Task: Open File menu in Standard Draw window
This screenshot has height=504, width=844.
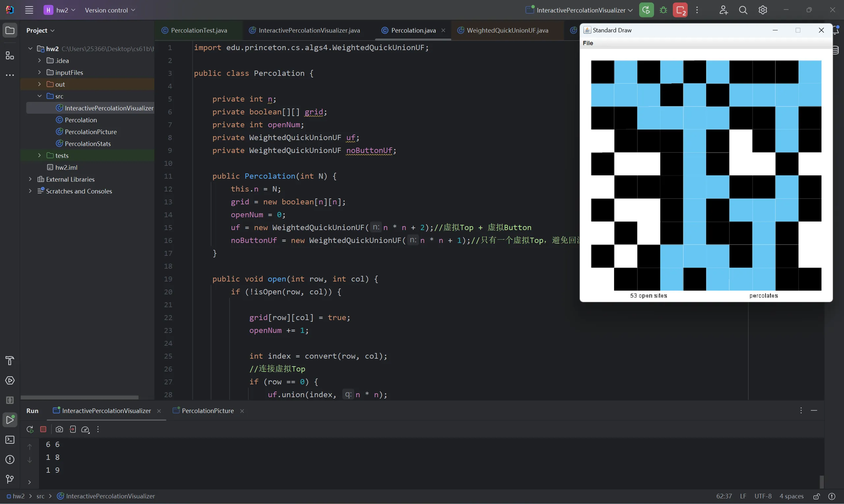Action: 588,43
